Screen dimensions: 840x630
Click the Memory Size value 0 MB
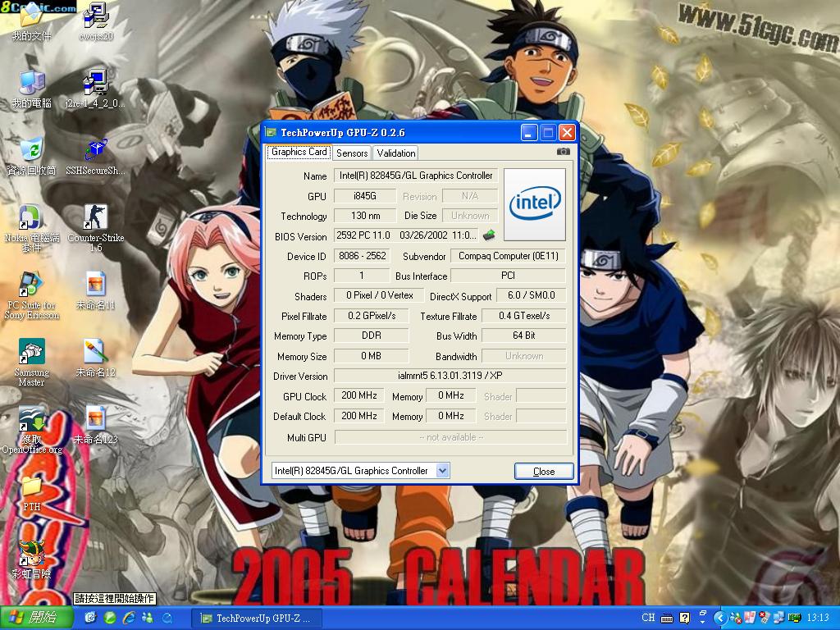click(372, 356)
